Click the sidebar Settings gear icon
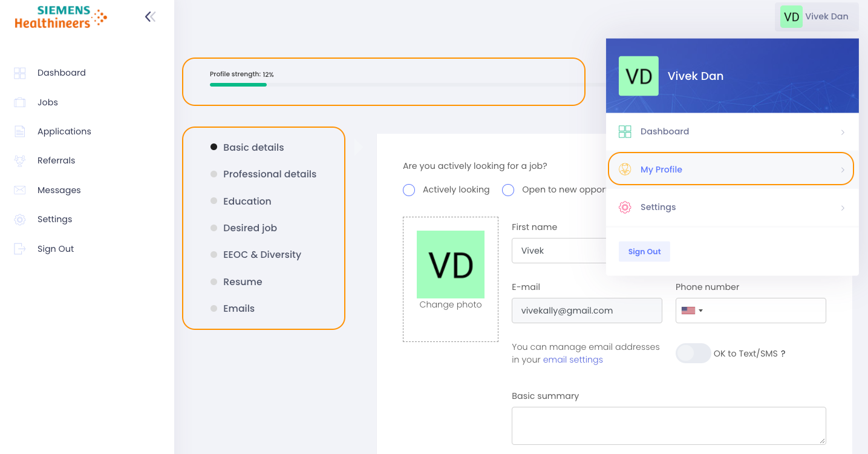The width and height of the screenshot is (868, 454). (x=20, y=220)
